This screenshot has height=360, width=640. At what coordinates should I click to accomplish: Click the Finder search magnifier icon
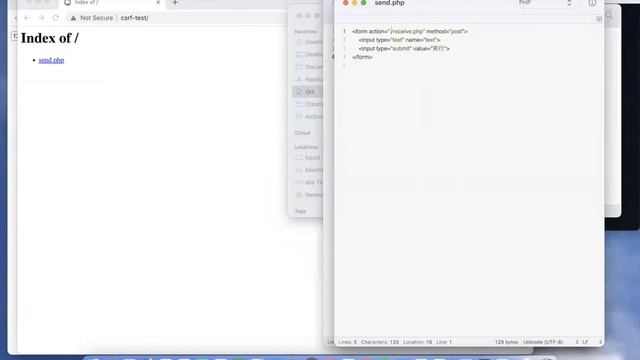tap(609, 16)
